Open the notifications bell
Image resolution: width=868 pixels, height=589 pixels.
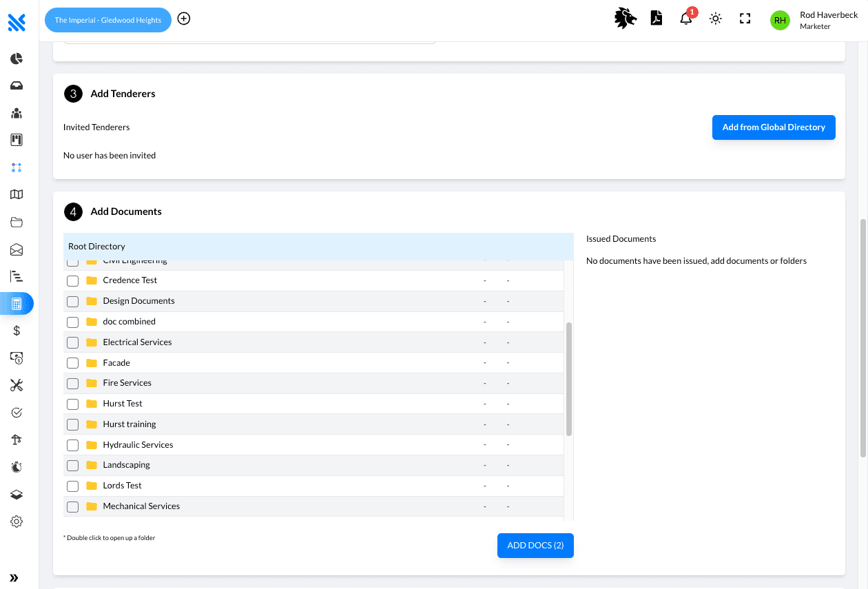point(686,19)
